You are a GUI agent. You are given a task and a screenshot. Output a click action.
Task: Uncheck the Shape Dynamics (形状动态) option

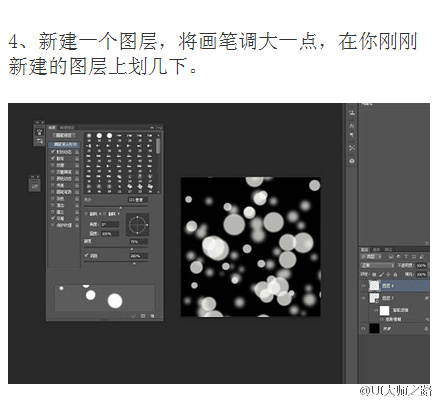(53, 152)
